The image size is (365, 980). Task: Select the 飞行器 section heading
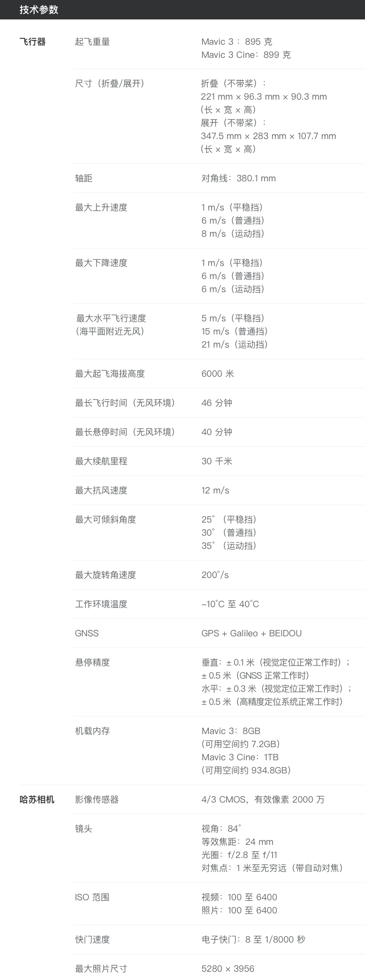33,42
